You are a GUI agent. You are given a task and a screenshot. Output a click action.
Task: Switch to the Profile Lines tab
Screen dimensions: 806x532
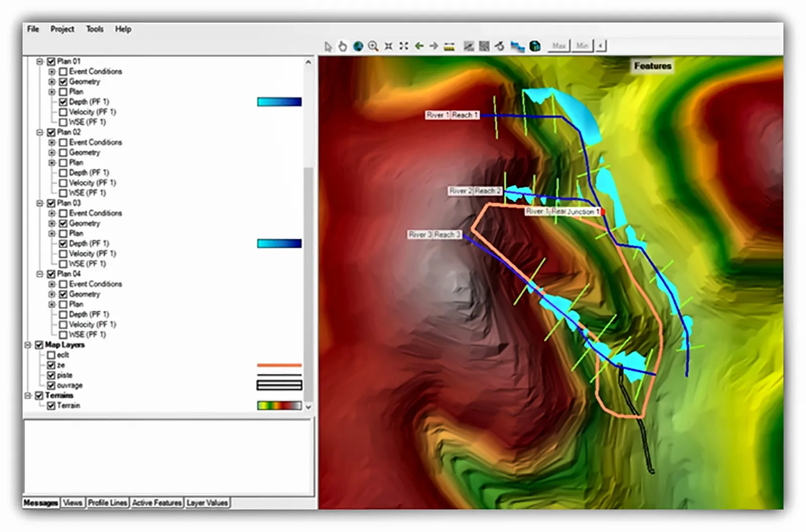tap(107, 503)
